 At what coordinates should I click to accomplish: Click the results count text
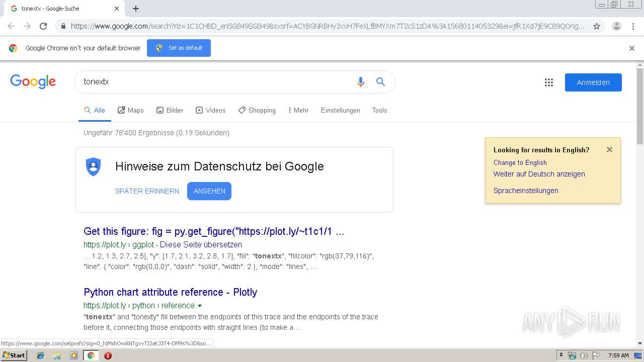[156, 133]
